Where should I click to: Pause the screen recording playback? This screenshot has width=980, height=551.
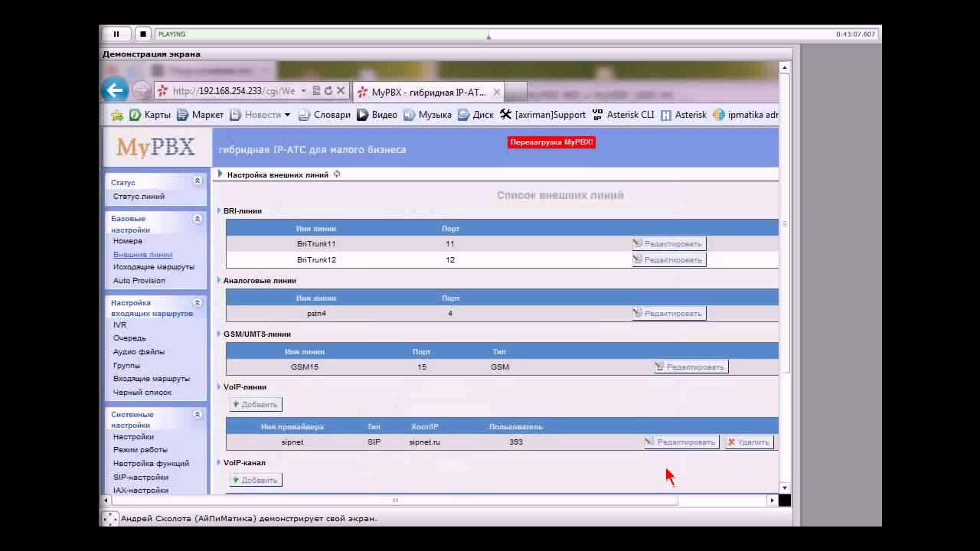pyautogui.click(x=116, y=34)
